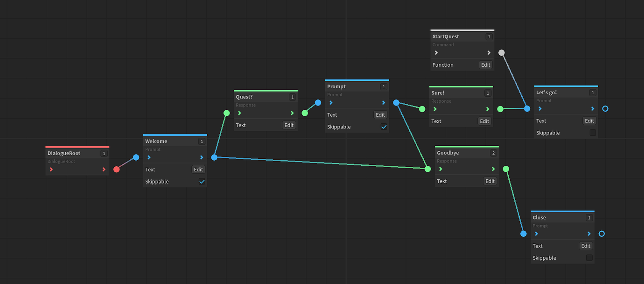Click the Close node's hollow output port
Screen dimensions: 644x284
coord(602,234)
